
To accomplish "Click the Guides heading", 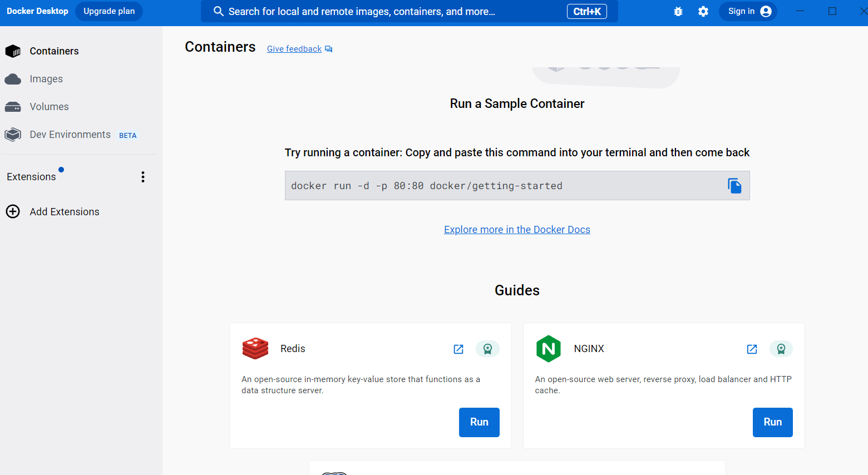I will (517, 290).
